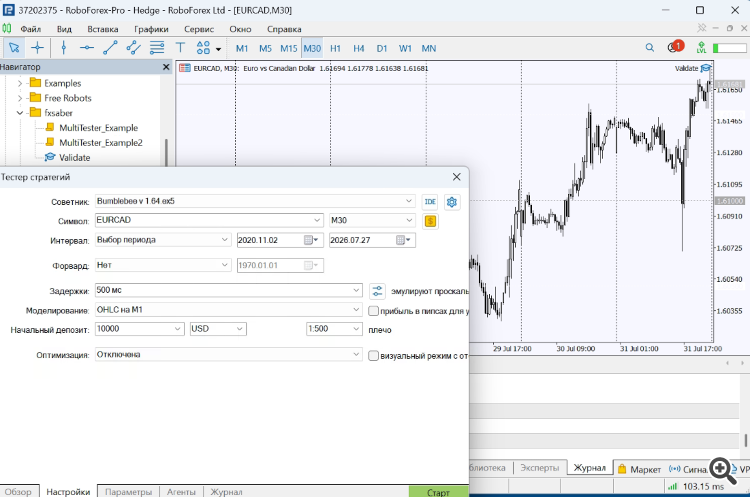Open the Графики menu

(x=151, y=29)
